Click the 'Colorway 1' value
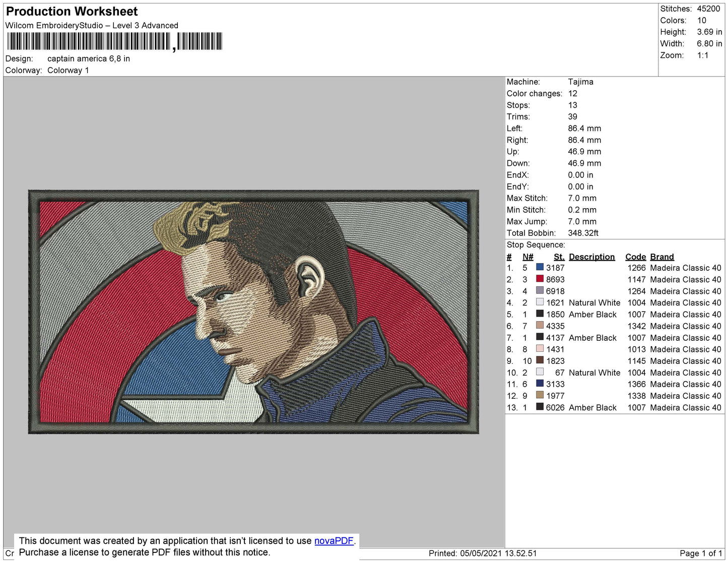Viewport: 728px width, 563px height. click(68, 70)
